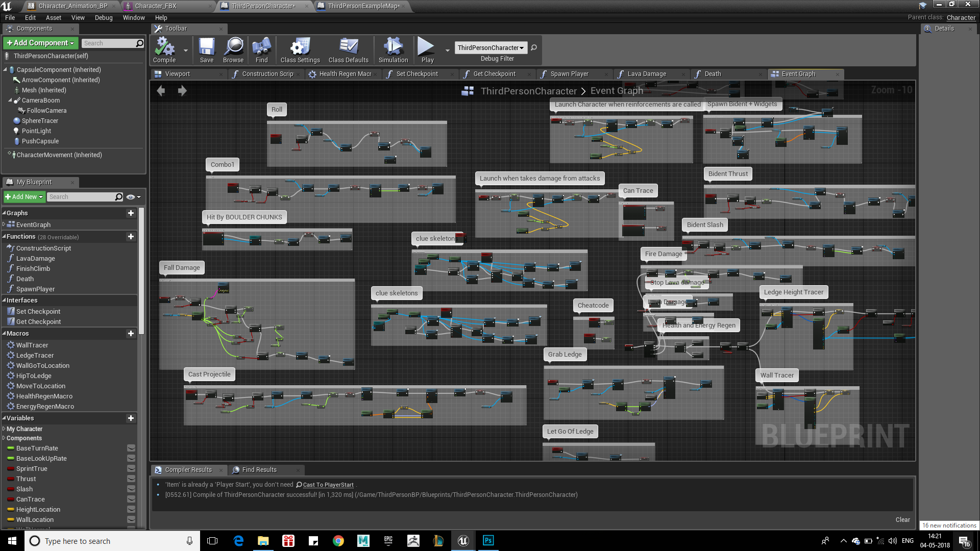Open Task View on taskbar
This screenshot has height=551, width=980.
pyautogui.click(x=212, y=540)
